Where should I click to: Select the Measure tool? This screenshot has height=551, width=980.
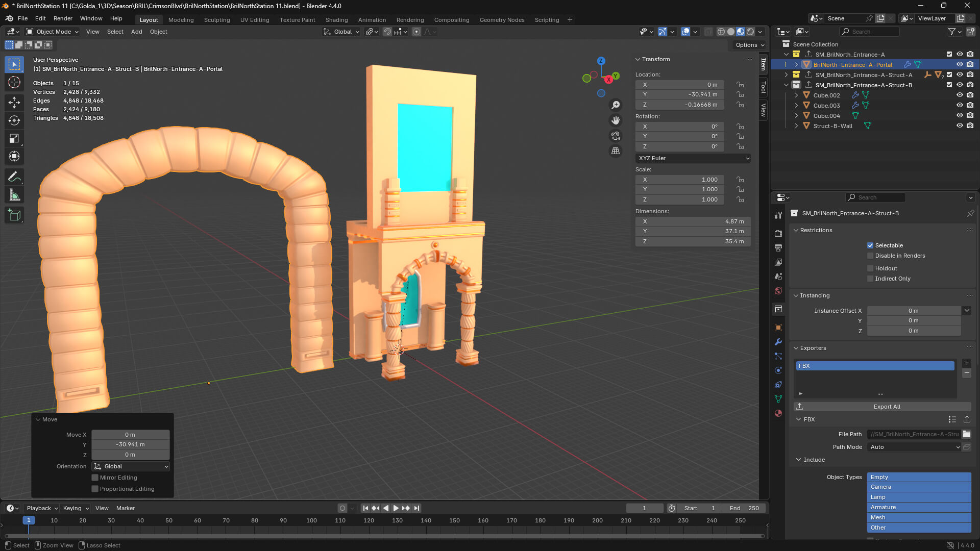[x=14, y=194]
